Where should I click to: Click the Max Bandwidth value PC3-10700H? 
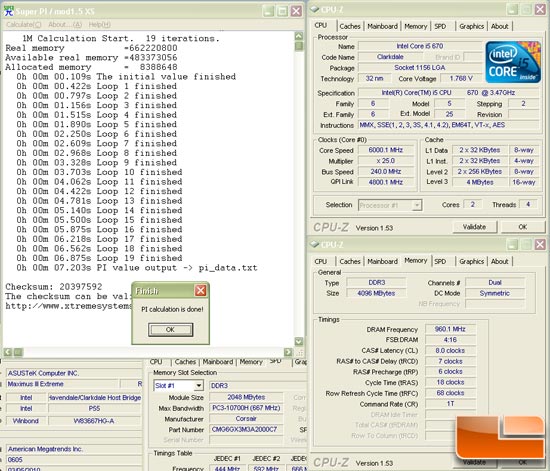click(x=246, y=408)
